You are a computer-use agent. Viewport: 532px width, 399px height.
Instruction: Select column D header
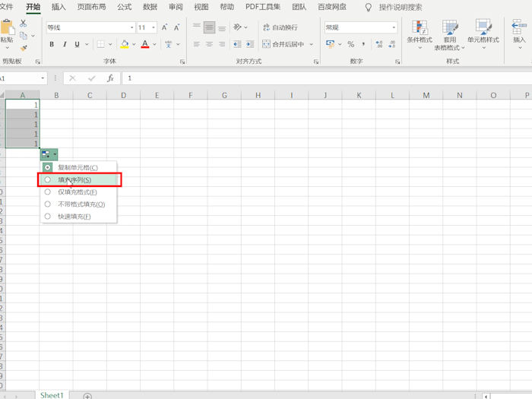click(123, 95)
